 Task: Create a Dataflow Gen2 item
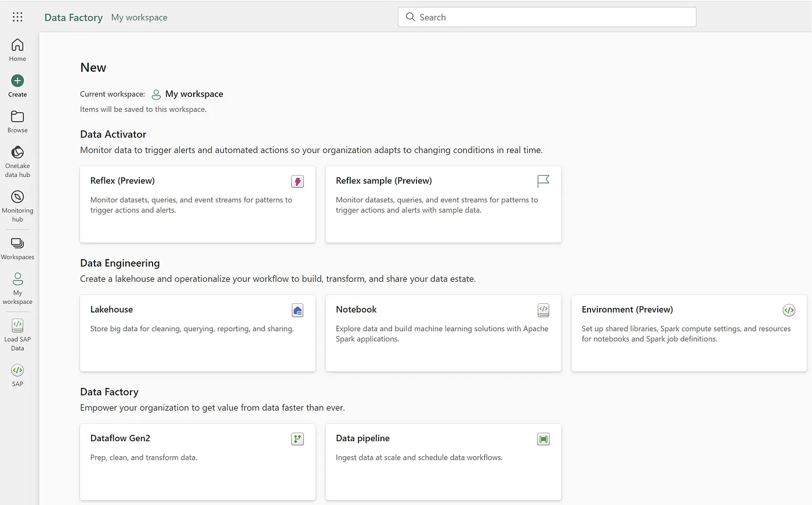point(198,462)
